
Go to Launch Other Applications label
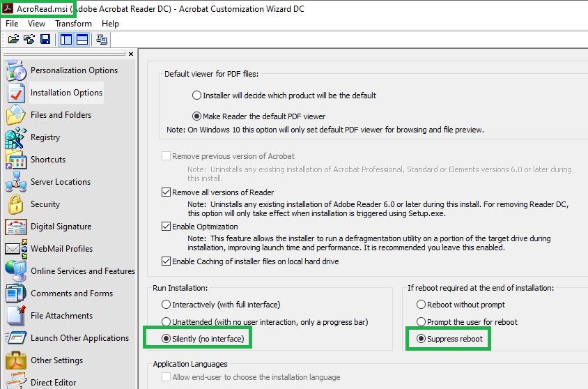point(79,338)
